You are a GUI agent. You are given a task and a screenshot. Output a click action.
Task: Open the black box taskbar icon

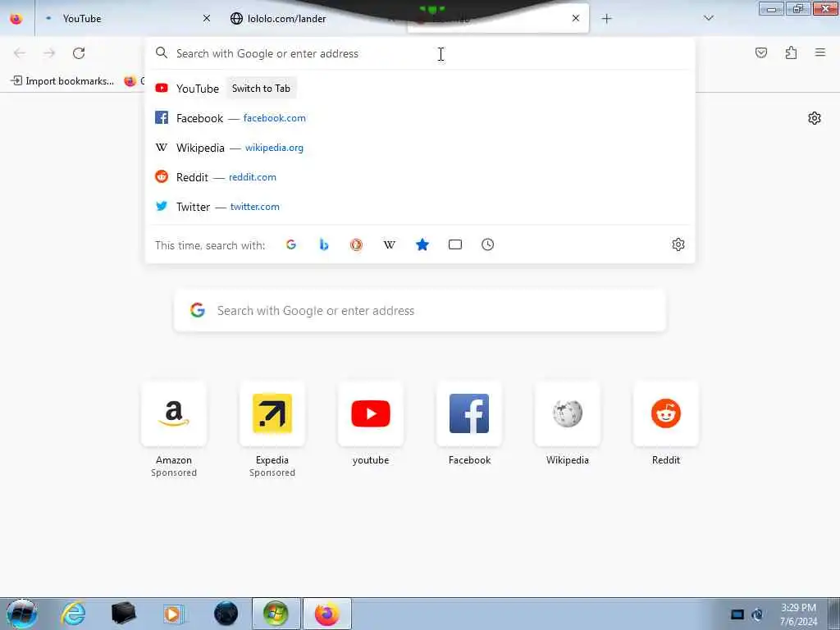[x=123, y=614]
